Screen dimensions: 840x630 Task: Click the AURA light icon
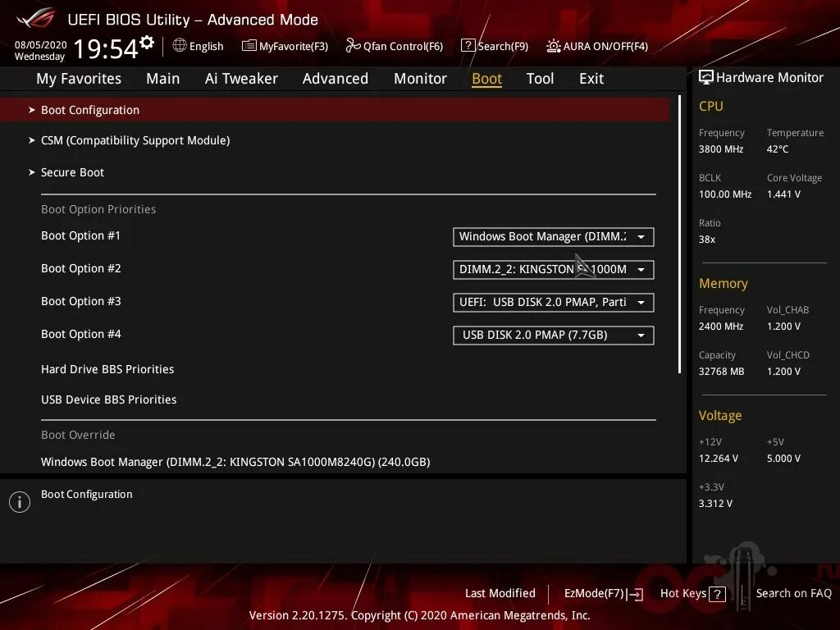coord(554,46)
